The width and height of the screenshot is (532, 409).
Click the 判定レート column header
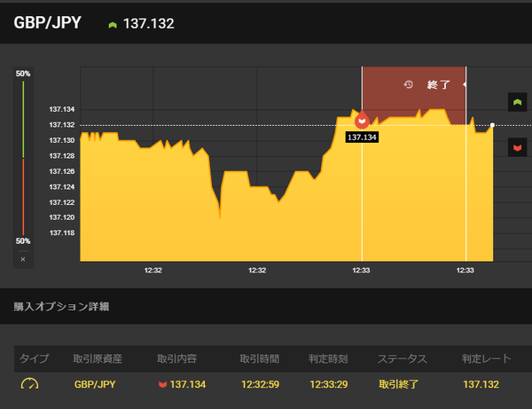click(486, 358)
